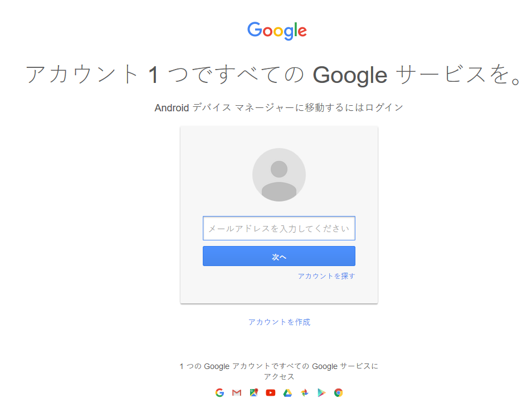Click the アカウントを作成 link
Image resolution: width=532 pixels, height=418 pixels.
click(279, 322)
